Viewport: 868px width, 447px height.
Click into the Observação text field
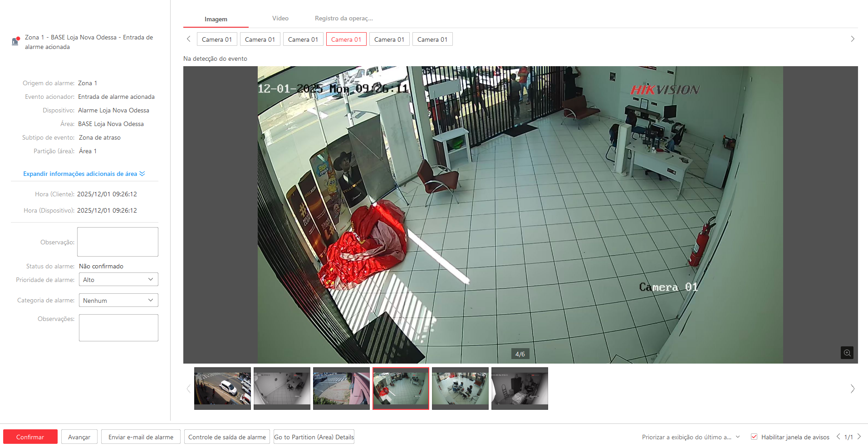(118, 242)
